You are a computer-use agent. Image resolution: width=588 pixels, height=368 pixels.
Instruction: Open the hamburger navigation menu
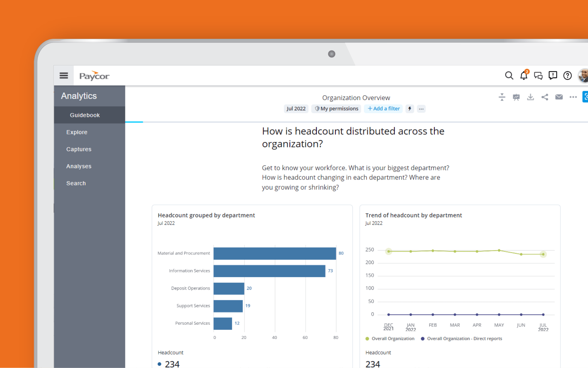[64, 75]
